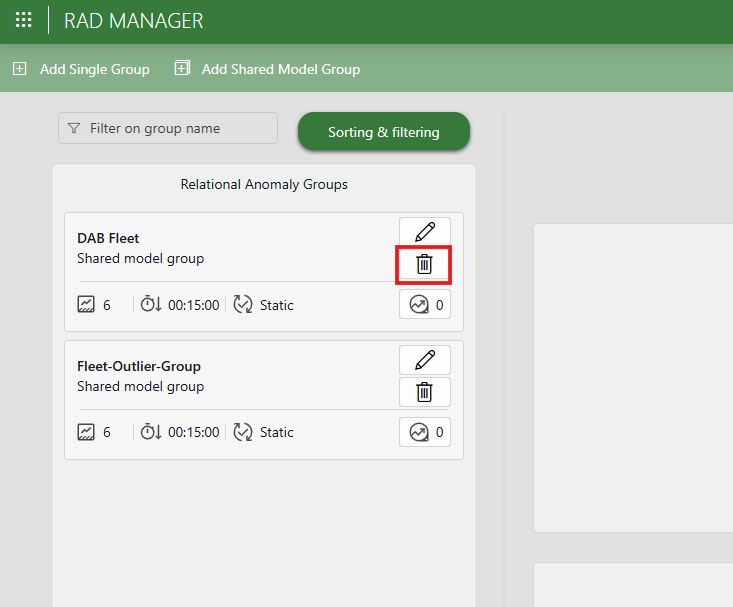Screen dimensions: 733x607
Task: Delete the Fleet-Outlier-Group
Action: (424, 392)
